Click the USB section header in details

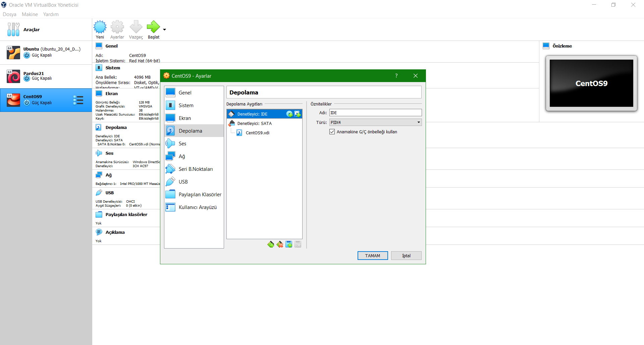click(x=109, y=193)
